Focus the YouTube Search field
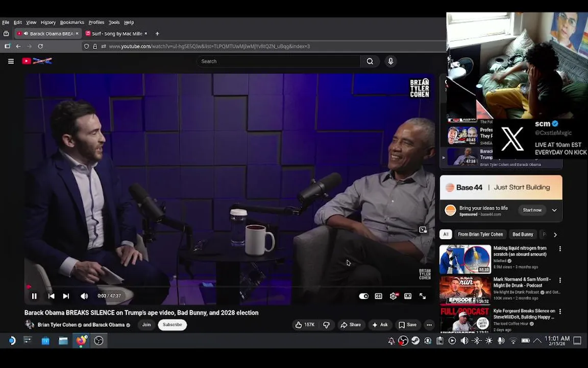The width and height of the screenshot is (588, 368). 278,61
